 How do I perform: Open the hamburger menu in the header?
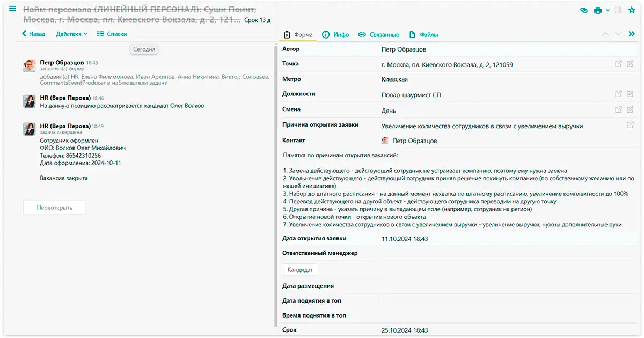click(x=12, y=9)
